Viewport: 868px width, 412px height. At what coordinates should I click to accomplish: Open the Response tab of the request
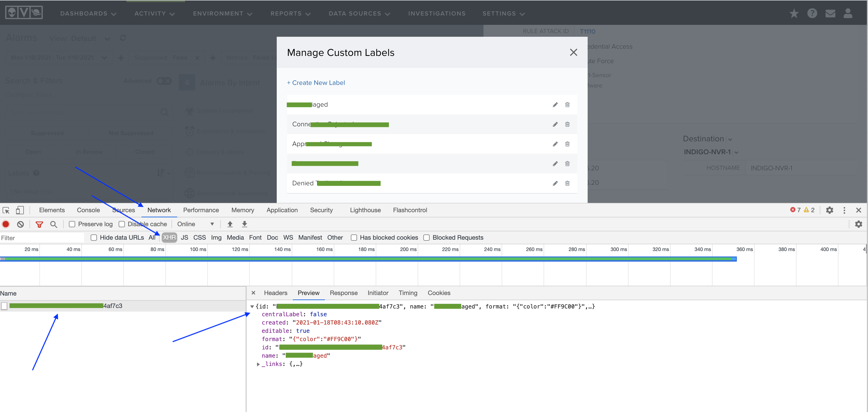[x=344, y=293]
